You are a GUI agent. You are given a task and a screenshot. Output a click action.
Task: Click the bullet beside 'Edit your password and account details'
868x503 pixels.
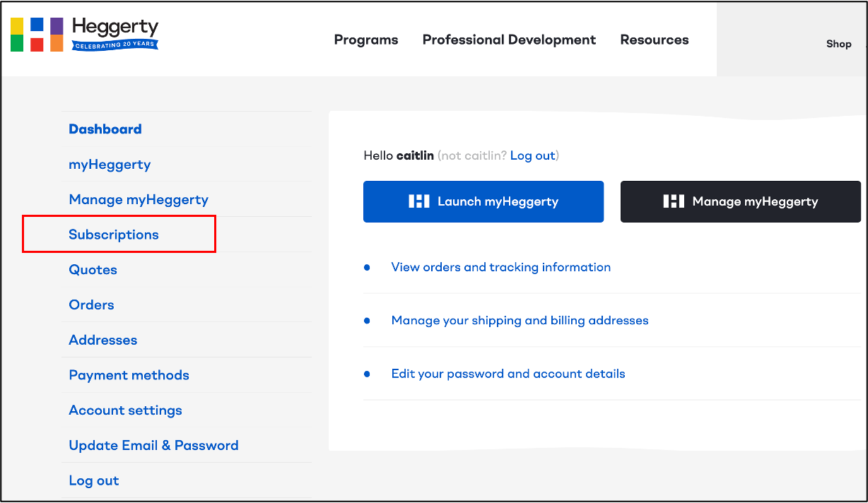(x=367, y=374)
